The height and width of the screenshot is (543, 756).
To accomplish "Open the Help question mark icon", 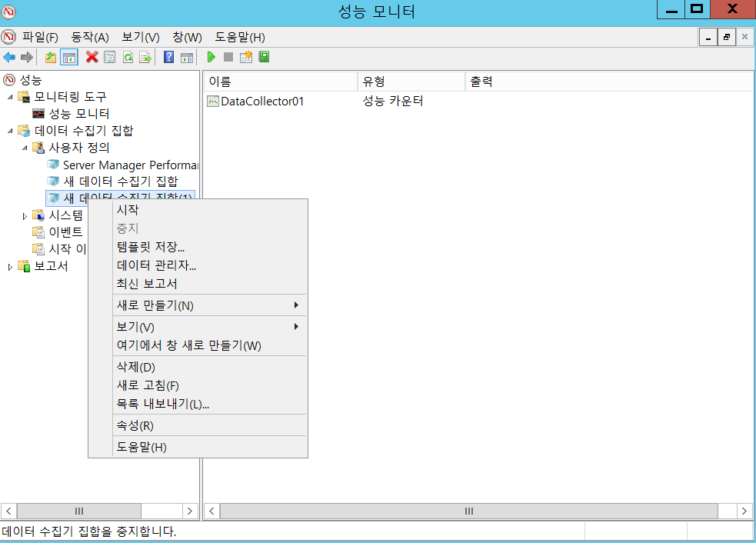I will click(x=168, y=58).
